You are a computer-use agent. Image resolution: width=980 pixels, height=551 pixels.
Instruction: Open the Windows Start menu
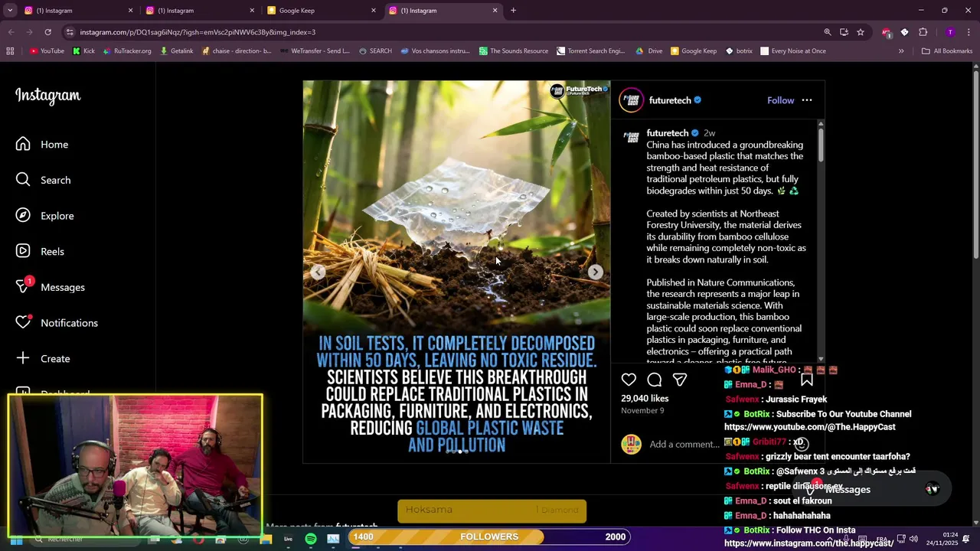point(16,540)
